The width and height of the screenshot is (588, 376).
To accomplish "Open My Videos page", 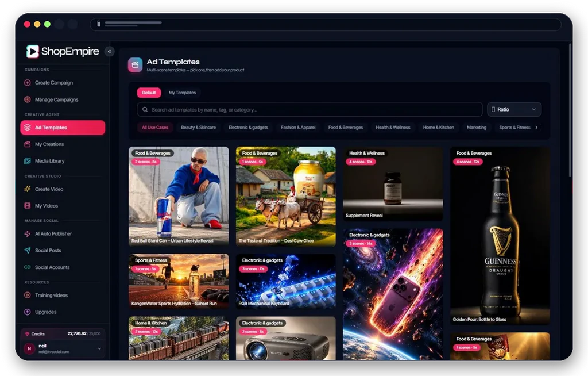I will coord(63,205).
